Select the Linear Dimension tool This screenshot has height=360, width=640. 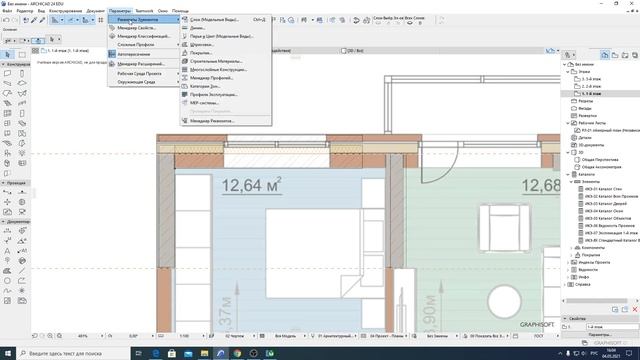(7, 231)
